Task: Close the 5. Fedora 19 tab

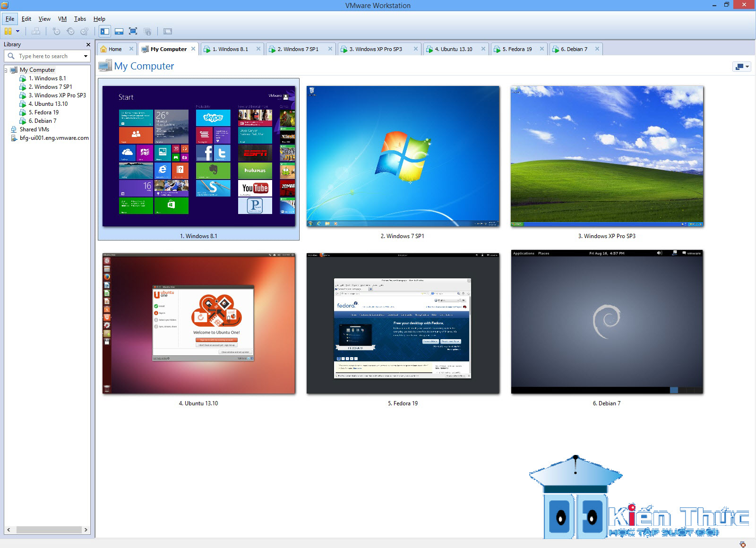Action: 542,49
